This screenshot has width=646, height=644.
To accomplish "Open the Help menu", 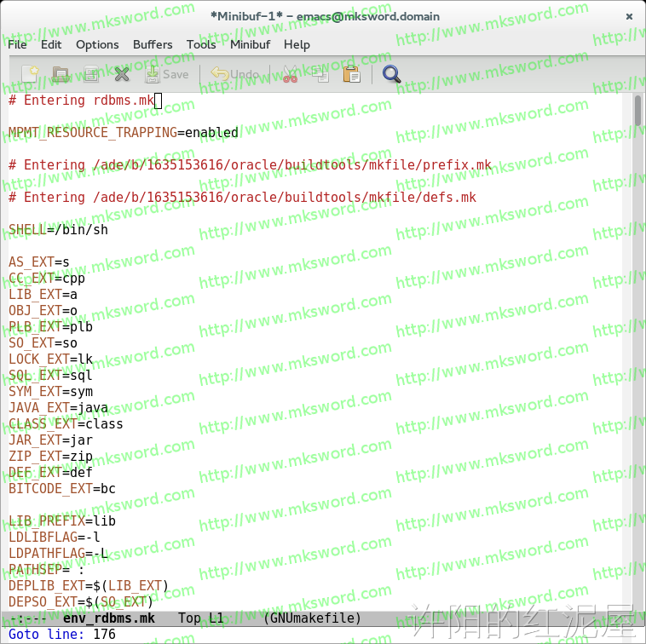I will pos(297,44).
